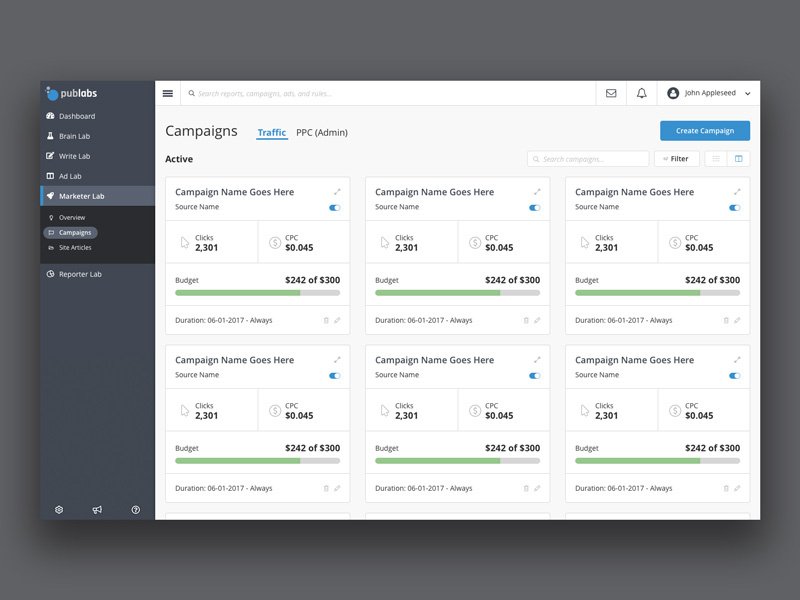Select Site Articles under Marketer Lab
This screenshot has height=600, width=800.
pyautogui.click(x=74, y=247)
